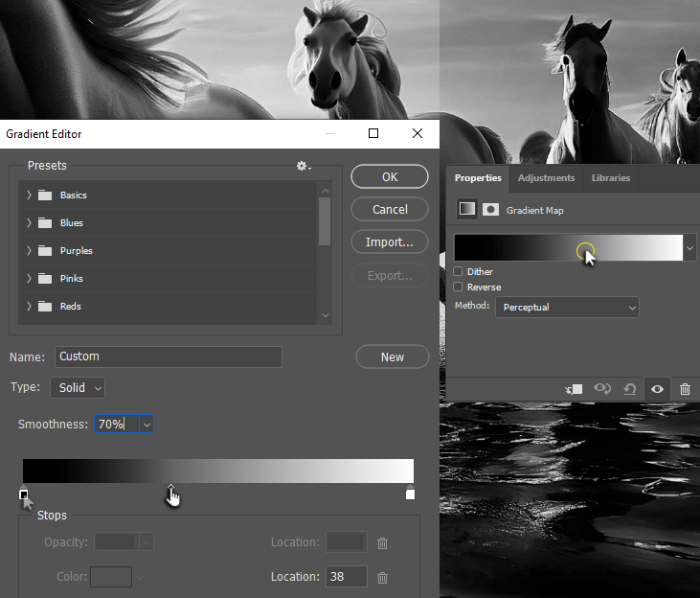Click the gradient Name field
Viewport: 700px width, 598px height.
169,356
